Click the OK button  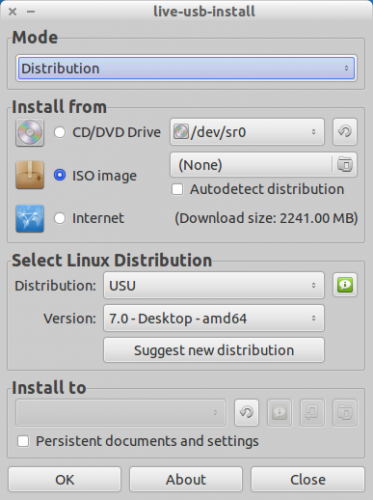65,479
